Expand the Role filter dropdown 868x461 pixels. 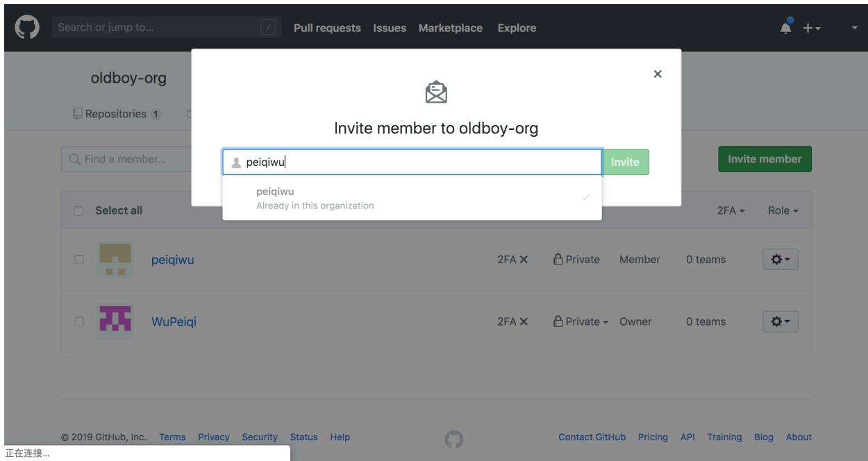coord(783,210)
